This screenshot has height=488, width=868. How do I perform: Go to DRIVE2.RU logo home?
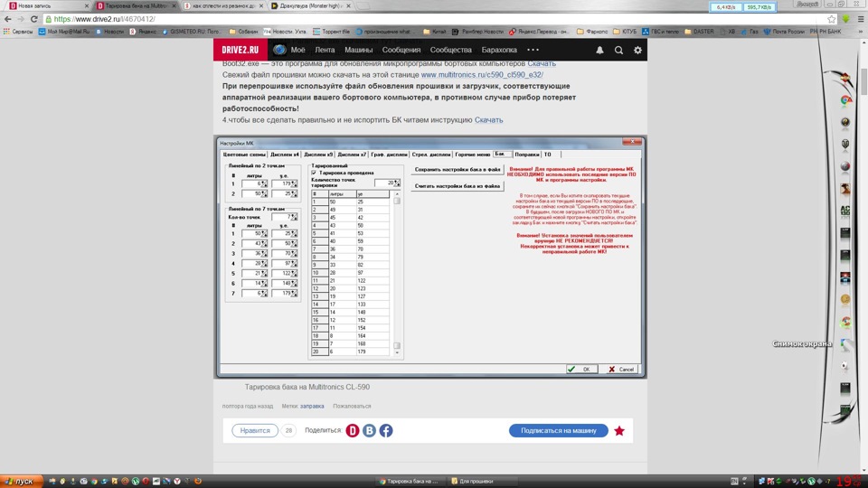(241, 50)
